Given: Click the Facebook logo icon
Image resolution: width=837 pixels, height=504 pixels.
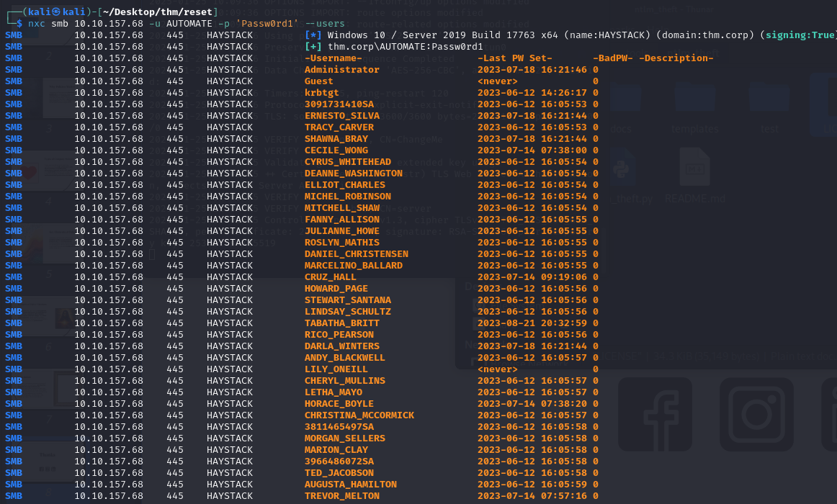Looking at the screenshot, I should click(x=655, y=404).
